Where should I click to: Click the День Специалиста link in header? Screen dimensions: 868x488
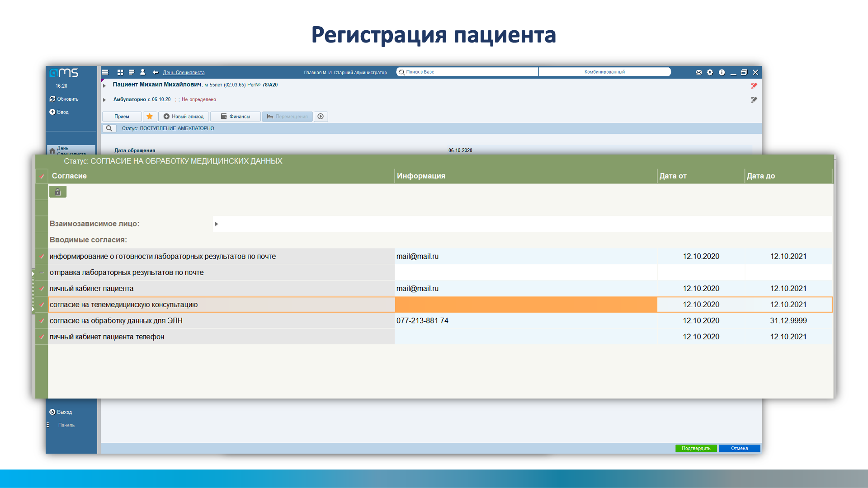pos(184,72)
